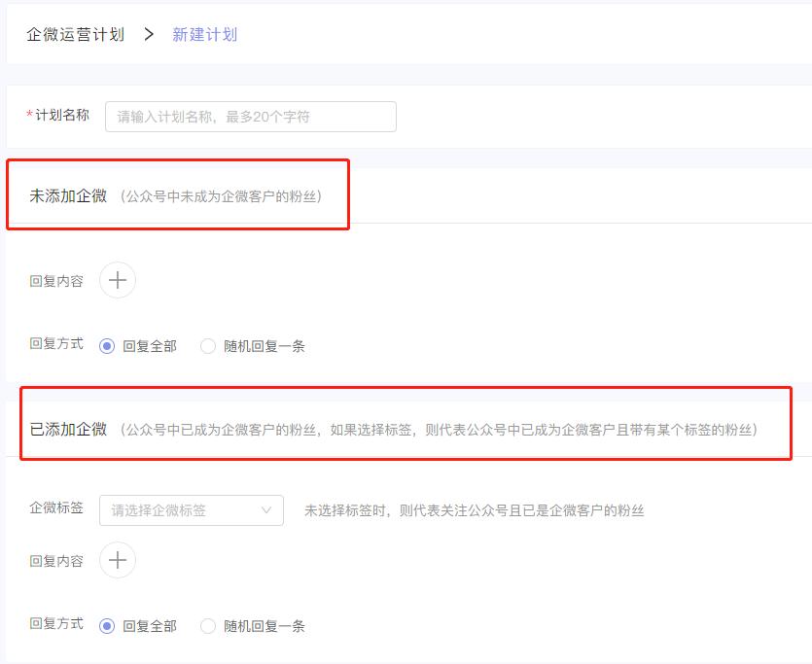The height and width of the screenshot is (664, 812).
Task: Open the enterprise WeChat tag combo box
Action: [192, 510]
